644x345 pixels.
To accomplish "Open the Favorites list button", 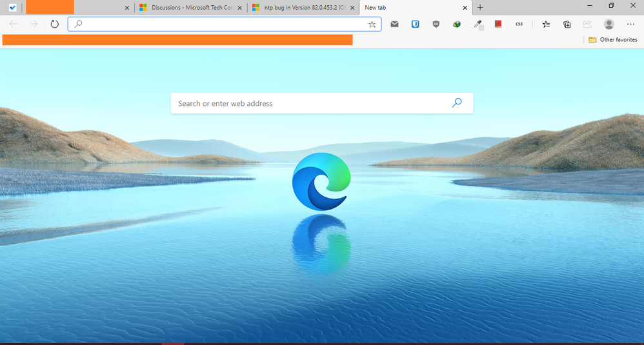I will click(546, 25).
